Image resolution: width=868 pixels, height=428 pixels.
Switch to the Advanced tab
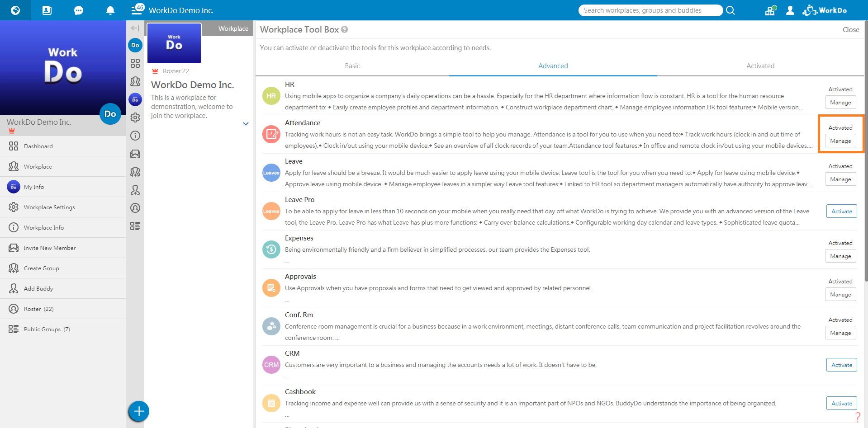click(x=553, y=66)
